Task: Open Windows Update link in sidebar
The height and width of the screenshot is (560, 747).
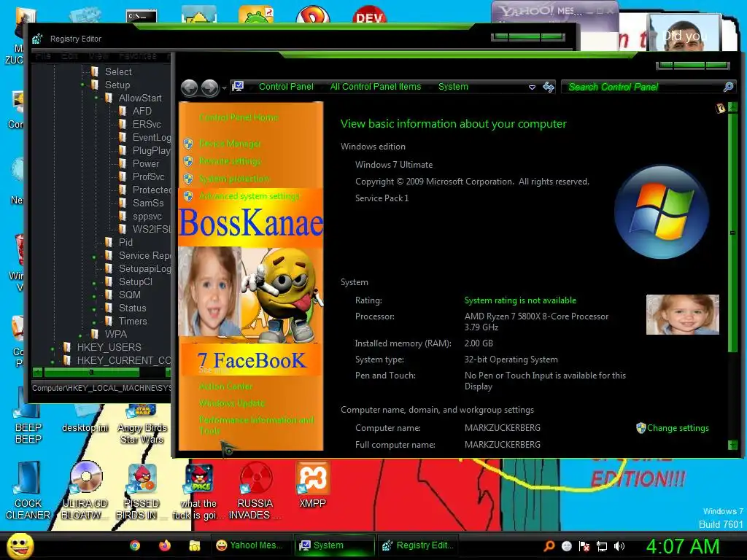Action: click(x=231, y=402)
